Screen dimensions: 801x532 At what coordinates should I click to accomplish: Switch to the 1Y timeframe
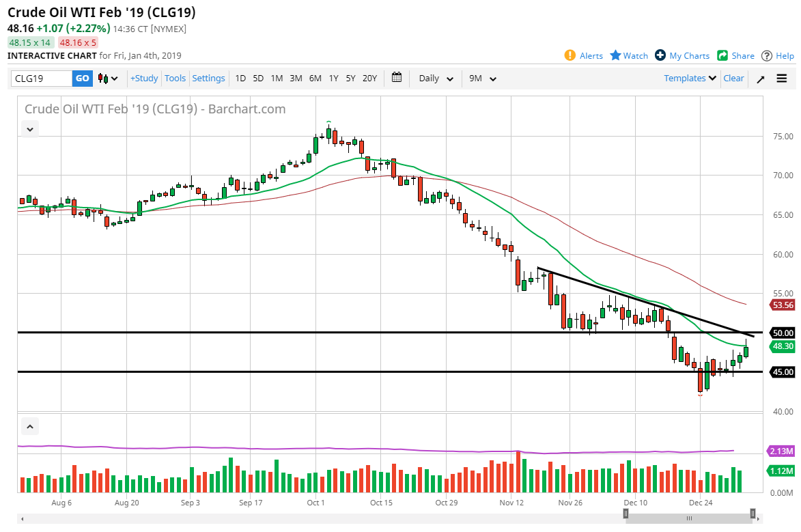coord(333,78)
